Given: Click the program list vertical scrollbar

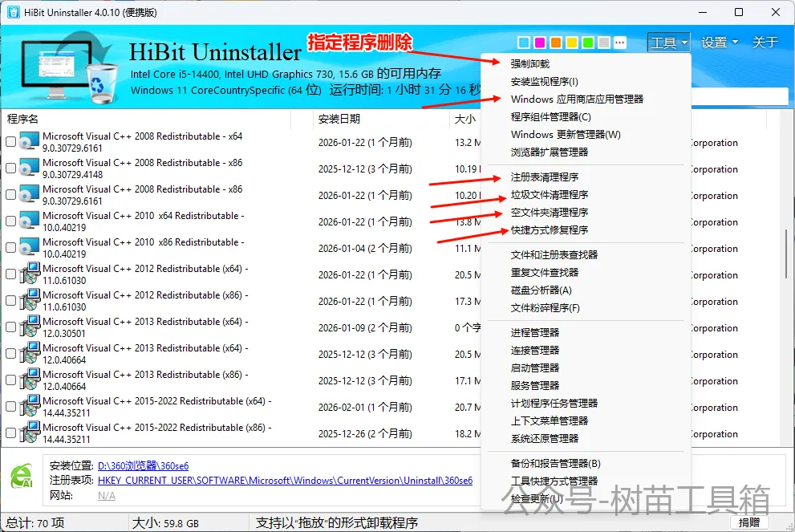Looking at the screenshot, I should (x=786, y=254).
